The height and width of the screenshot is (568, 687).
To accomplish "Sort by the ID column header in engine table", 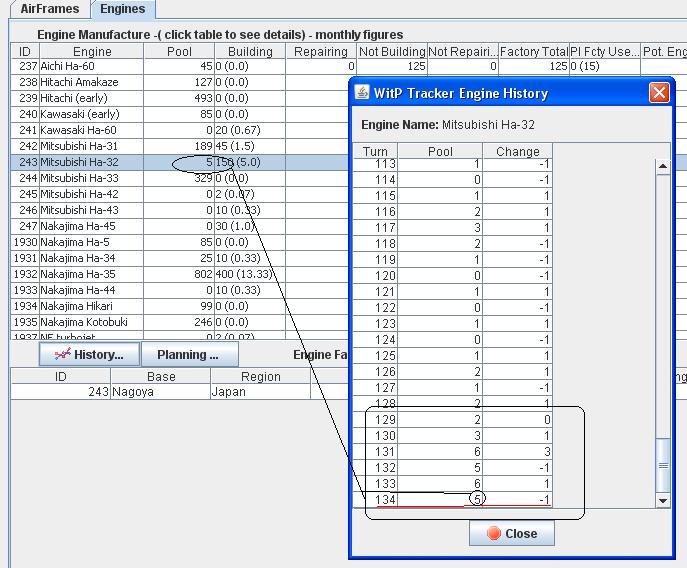I will pyautogui.click(x=25, y=51).
